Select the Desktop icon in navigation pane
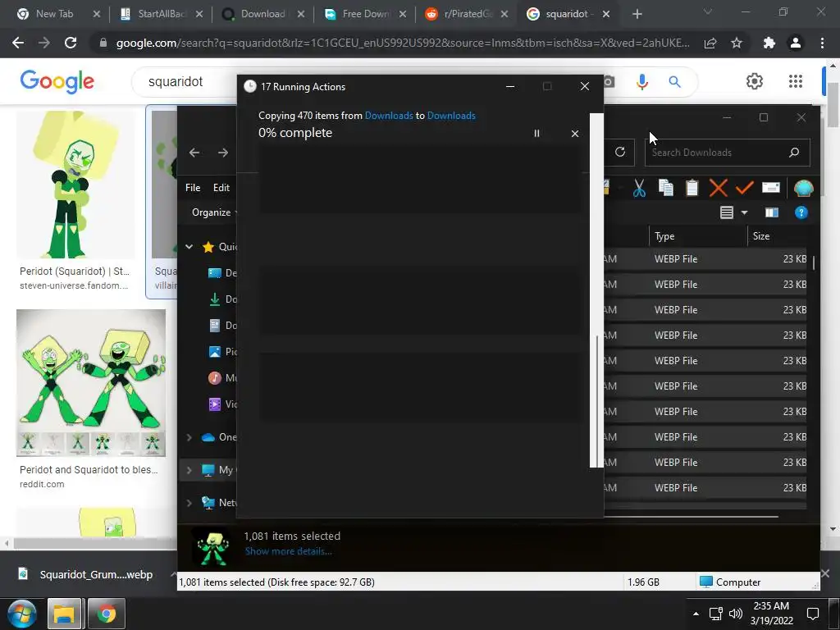The width and height of the screenshot is (840, 630). click(214, 272)
